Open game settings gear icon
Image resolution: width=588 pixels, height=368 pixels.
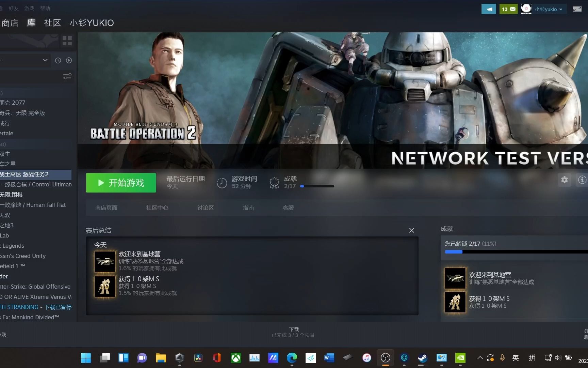pos(565,180)
